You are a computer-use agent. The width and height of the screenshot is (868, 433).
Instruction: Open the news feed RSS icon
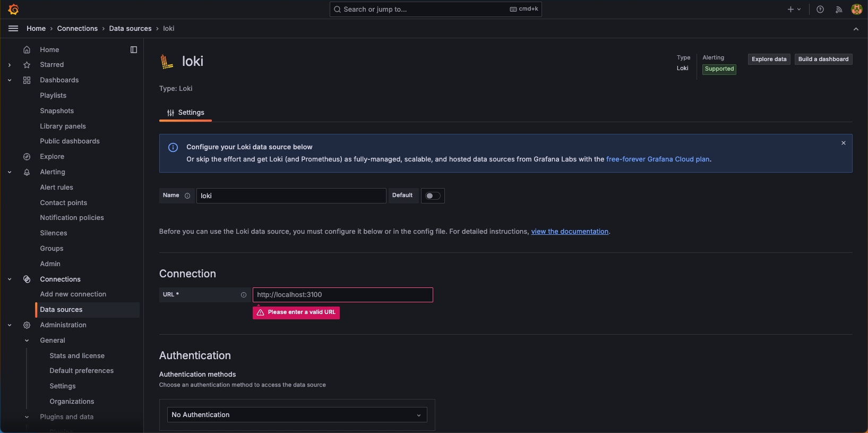(839, 10)
